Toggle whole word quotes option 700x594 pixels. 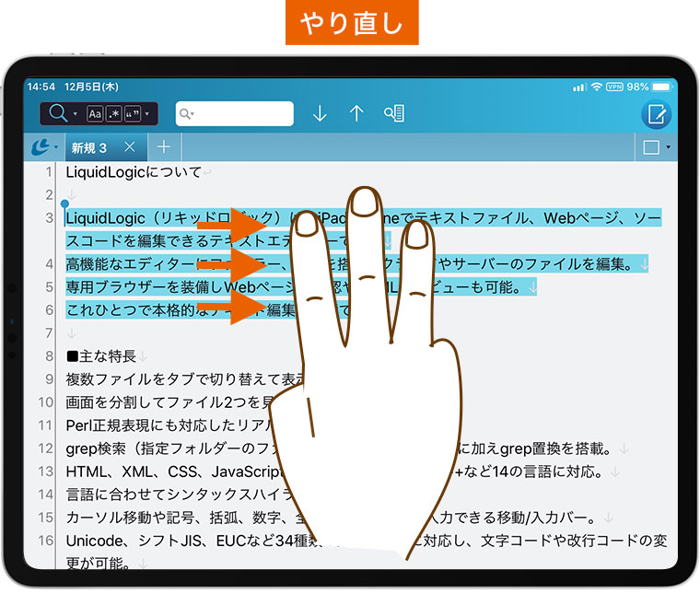[133, 114]
